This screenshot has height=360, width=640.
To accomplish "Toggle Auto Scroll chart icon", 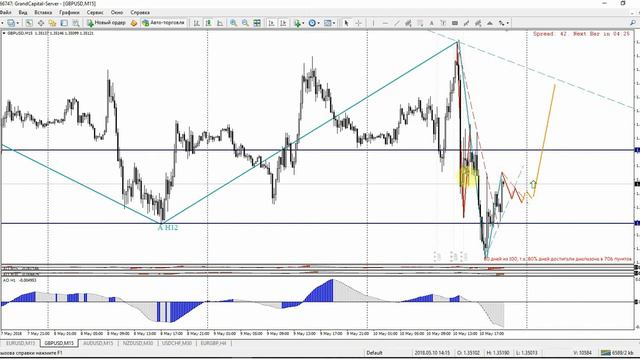I will (271, 23).
